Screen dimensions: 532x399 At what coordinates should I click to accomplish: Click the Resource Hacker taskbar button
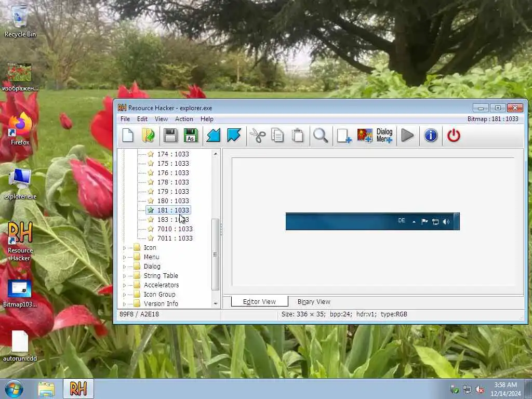tap(78, 389)
